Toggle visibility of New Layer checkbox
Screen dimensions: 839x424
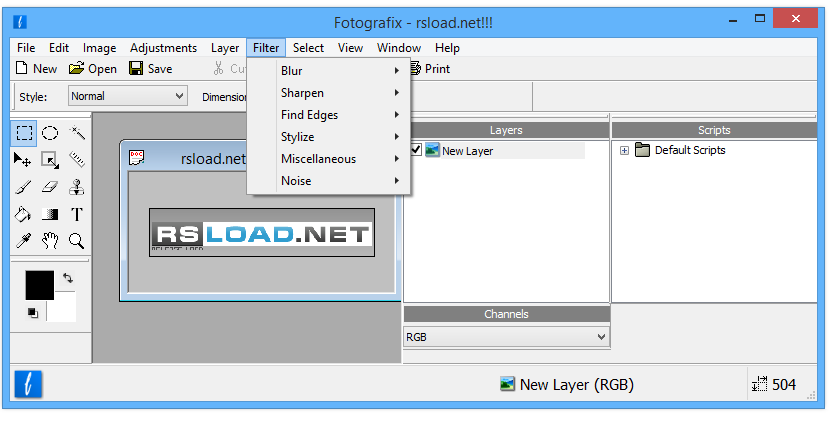(415, 150)
